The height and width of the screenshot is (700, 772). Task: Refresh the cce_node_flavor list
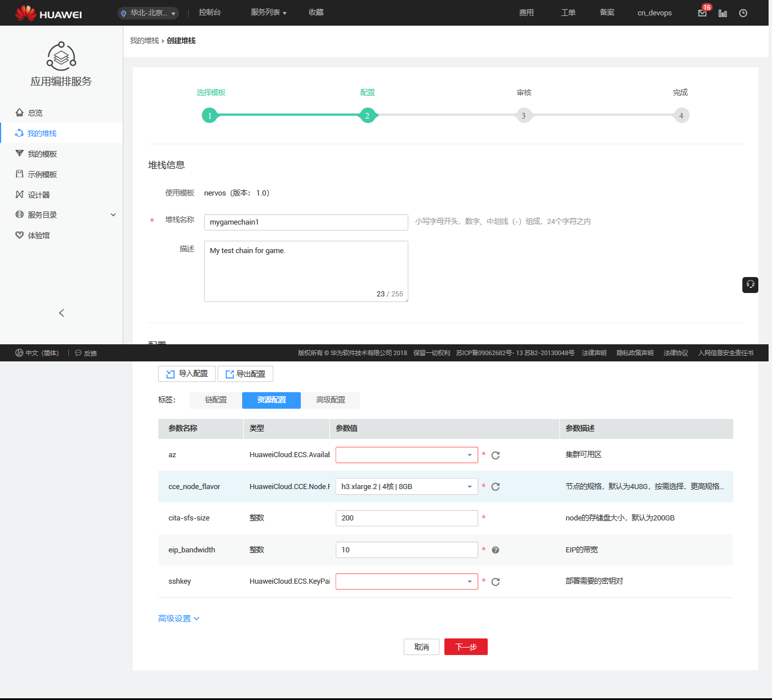click(x=496, y=487)
